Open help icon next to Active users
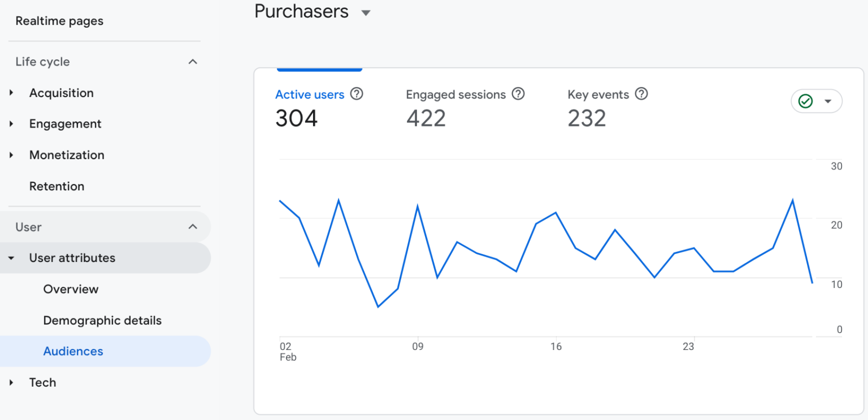 [x=357, y=94]
